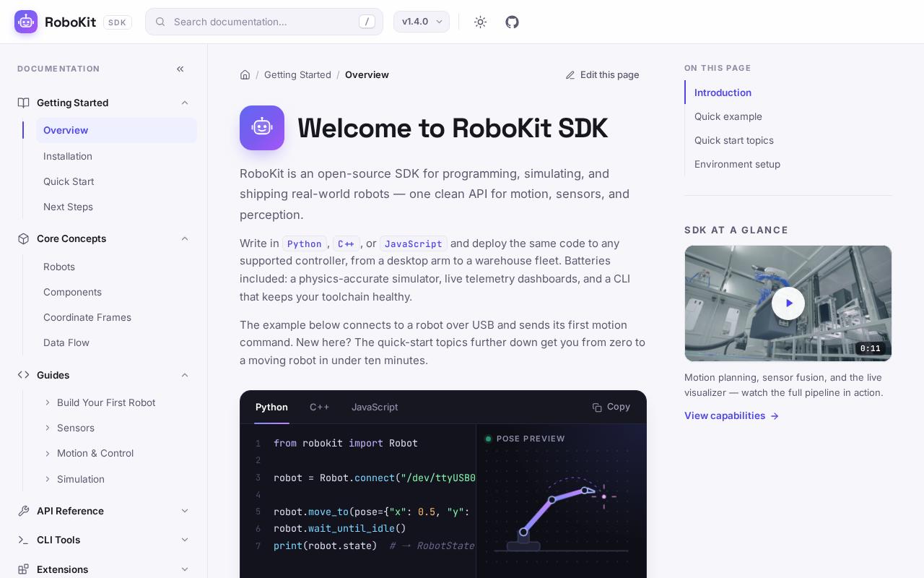Click the Welcome to RoboKit SDK heading
The height and width of the screenshot is (578, 924).
click(453, 128)
